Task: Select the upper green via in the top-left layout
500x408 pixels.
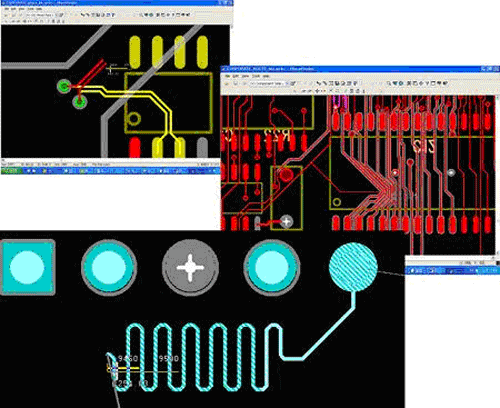Action: click(x=63, y=86)
